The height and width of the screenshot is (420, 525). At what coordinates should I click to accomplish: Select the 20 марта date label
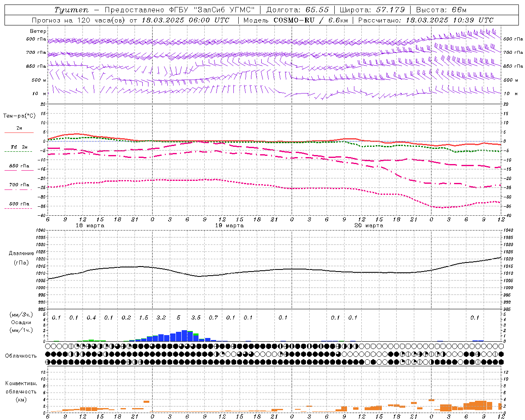pos(369,226)
